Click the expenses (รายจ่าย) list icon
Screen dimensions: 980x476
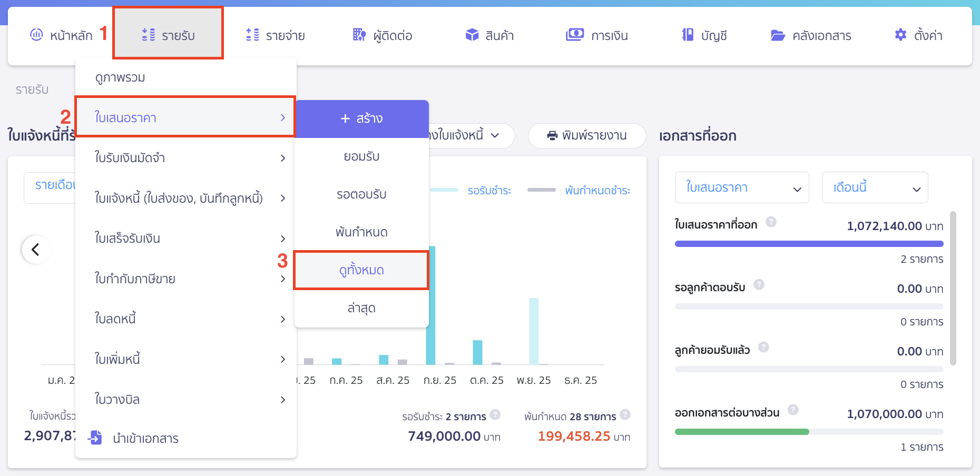click(252, 35)
